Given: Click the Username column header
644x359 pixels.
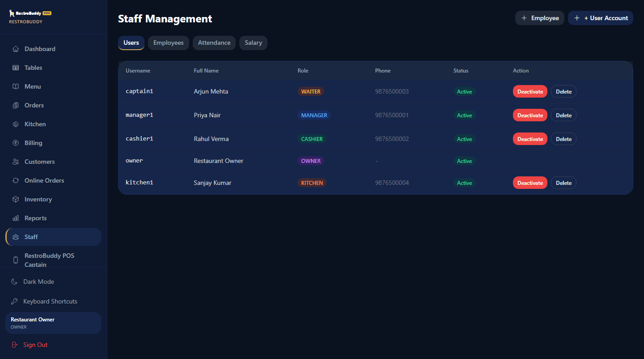Looking at the screenshot, I should pyautogui.click(x=138, y=71).
